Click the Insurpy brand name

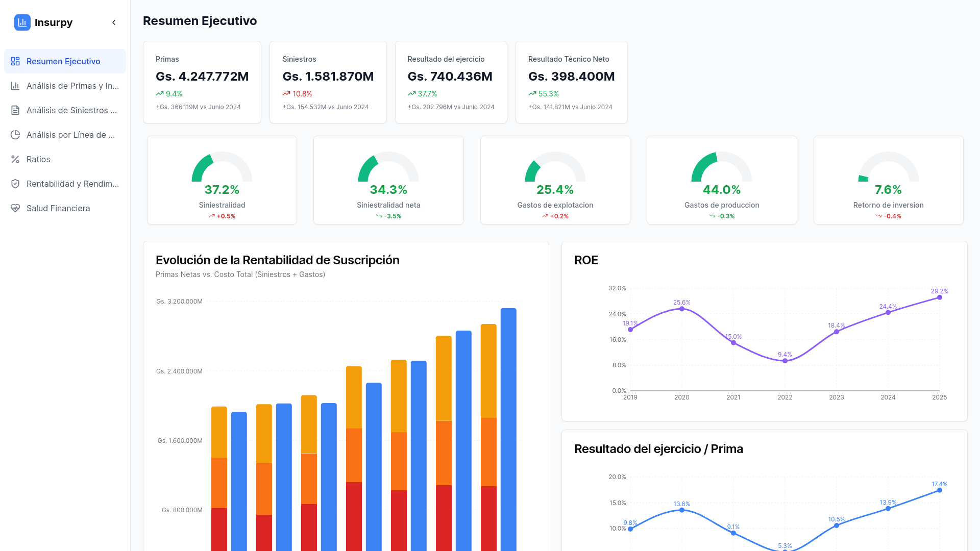point(54,22)
